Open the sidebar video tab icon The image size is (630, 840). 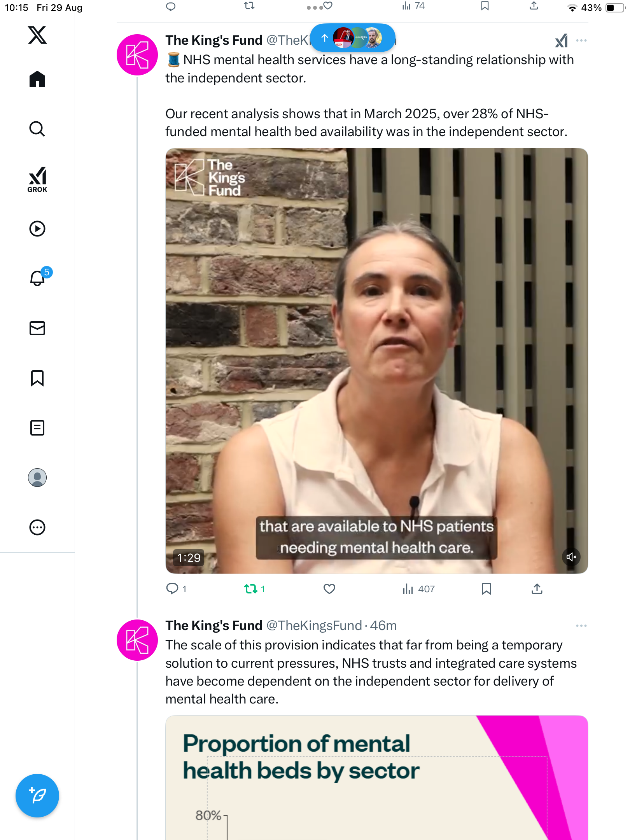coord(37,229)
